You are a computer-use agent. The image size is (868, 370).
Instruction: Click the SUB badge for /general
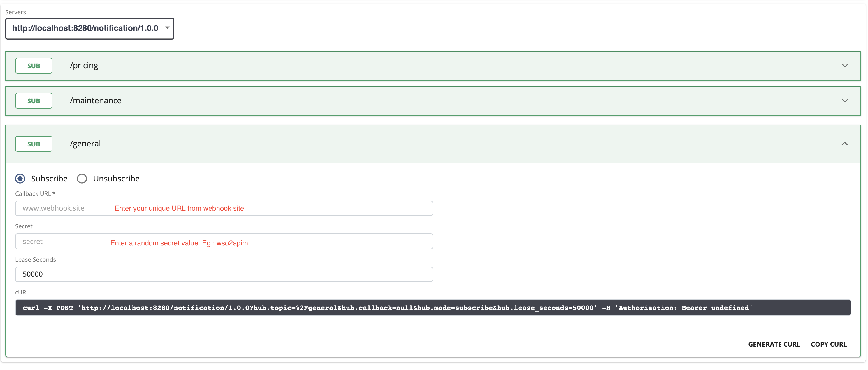point(34,144)
